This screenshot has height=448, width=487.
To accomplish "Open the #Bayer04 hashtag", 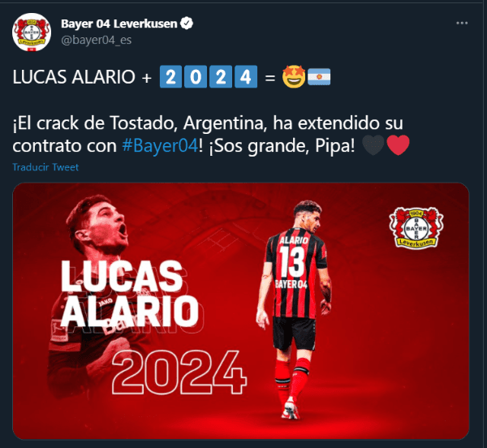I will pos(160,145).
